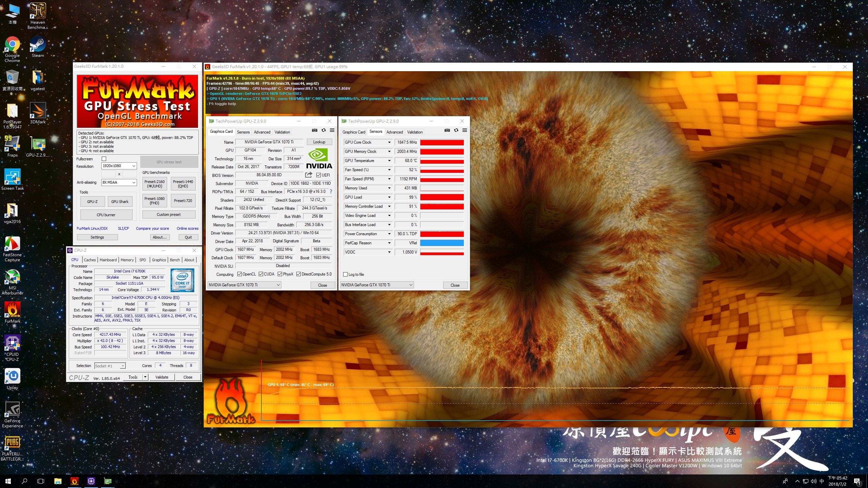The width and height of the screenshot is (868, 488).
Task: Refresh the GPU-Z Graphics Card window
Action: (323, 130)
